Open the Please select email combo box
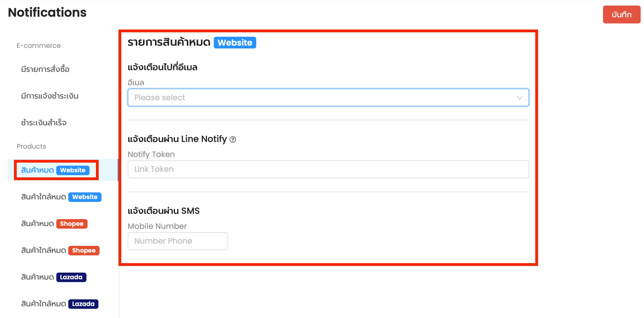The width and height of the screenshot is (644, 318). 328,97
